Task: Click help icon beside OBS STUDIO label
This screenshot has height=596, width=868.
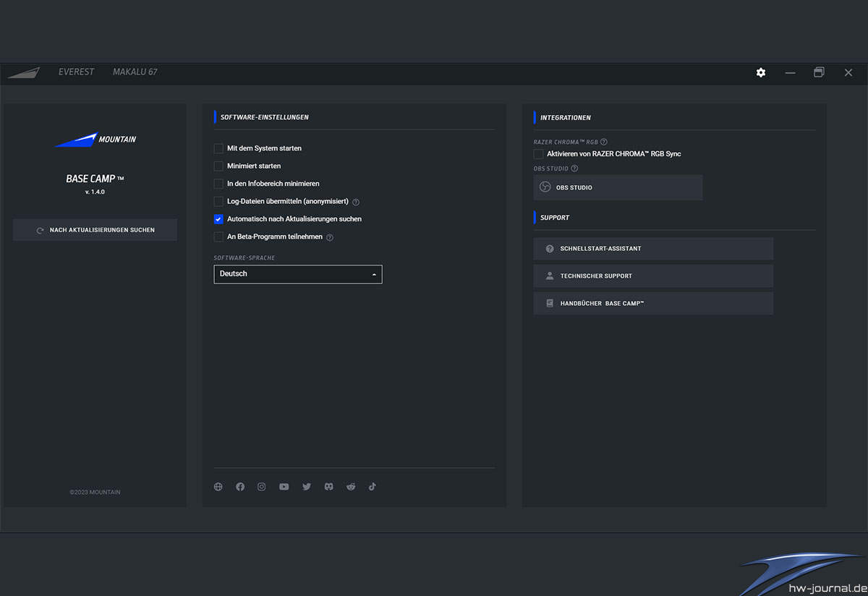Action: pyautogui.click(x=574, y=169)
